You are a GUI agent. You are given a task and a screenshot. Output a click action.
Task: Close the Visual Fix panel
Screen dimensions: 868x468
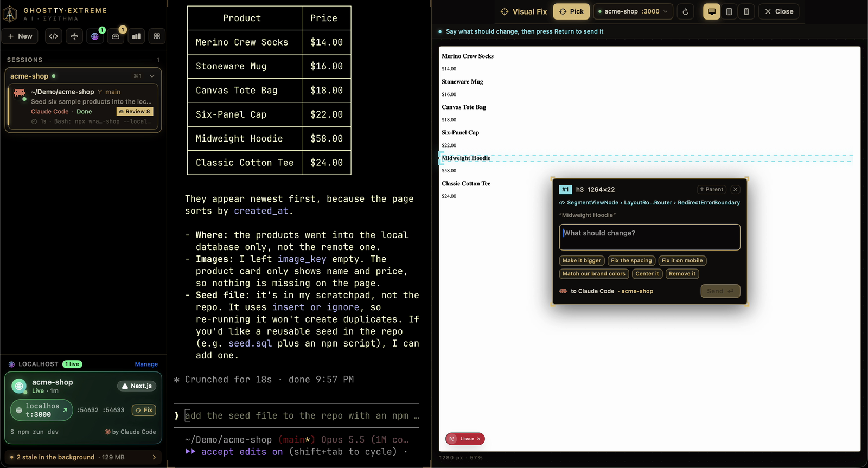778,11
